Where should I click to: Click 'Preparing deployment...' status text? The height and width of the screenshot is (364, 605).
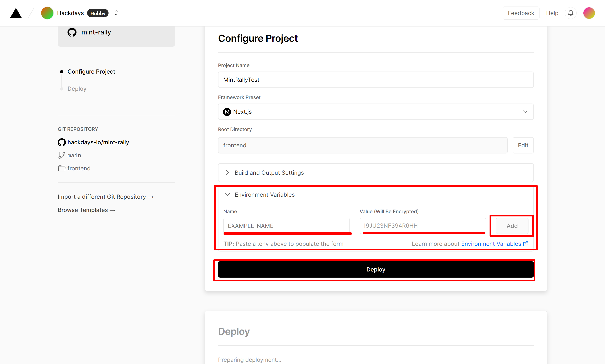click(250, 360)
